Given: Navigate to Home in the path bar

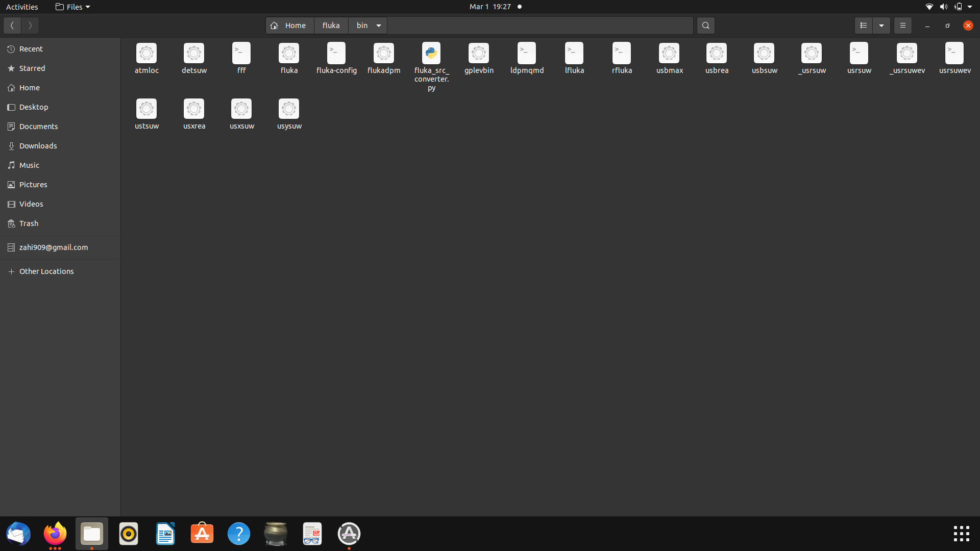Looking at the screenshot, I should (x=289, y=26).
